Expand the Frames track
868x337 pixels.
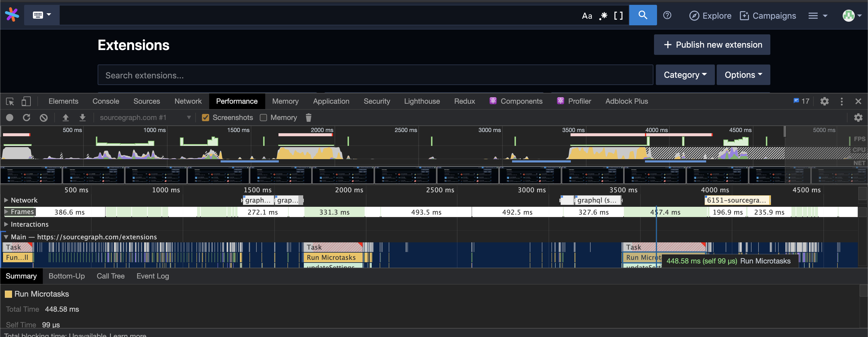point(6,212)
